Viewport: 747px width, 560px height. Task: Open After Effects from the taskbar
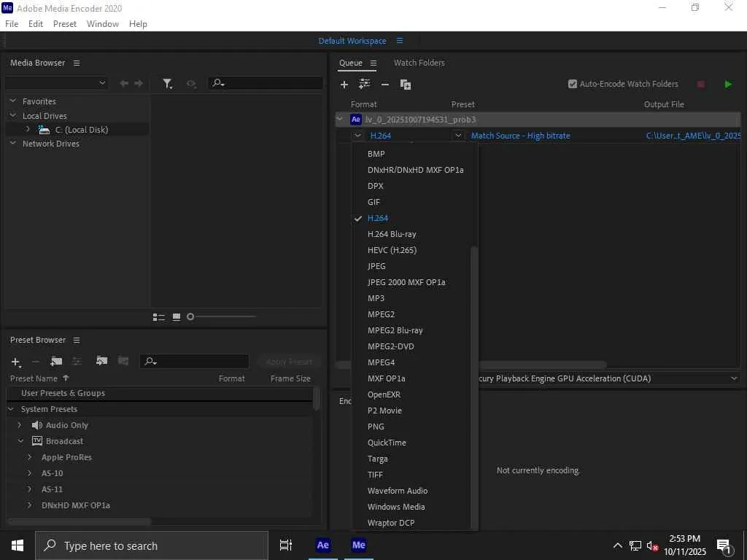[322, 545]
